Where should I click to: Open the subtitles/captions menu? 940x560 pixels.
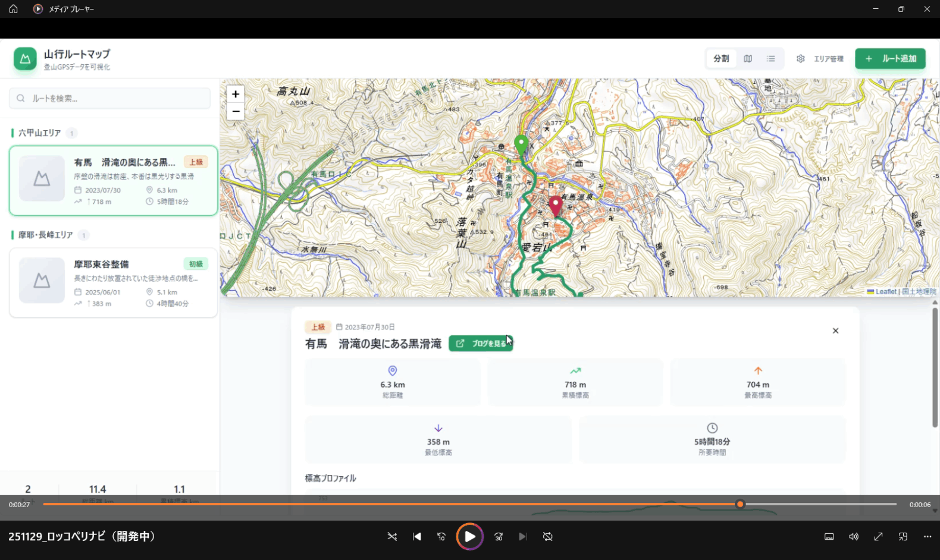click(829, 536)
